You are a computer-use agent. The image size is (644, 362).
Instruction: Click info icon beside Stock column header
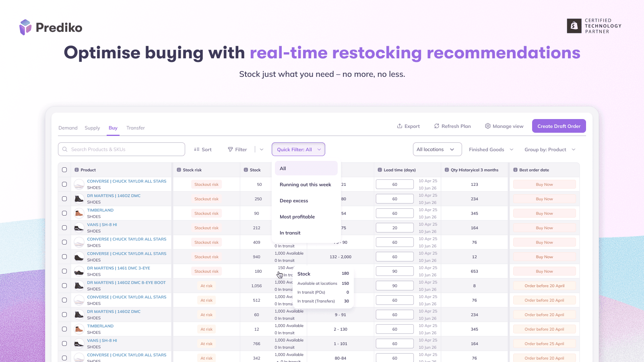pos(246,170)
